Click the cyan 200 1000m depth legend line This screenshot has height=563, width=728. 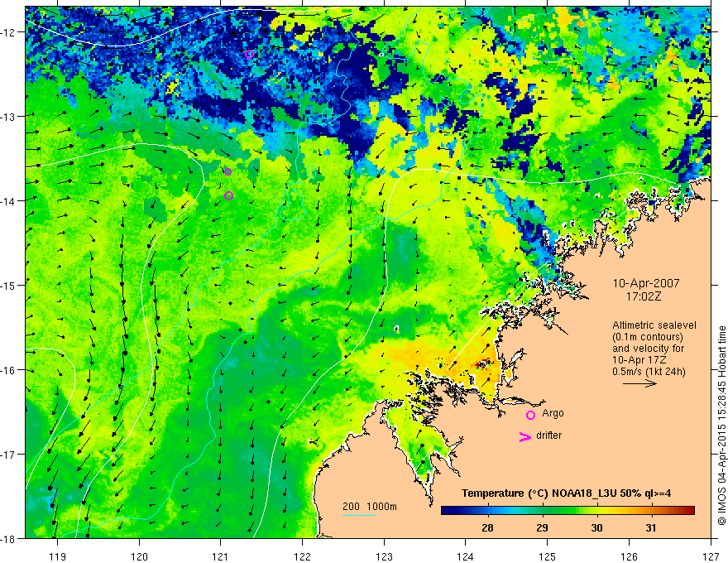(359, 515)
